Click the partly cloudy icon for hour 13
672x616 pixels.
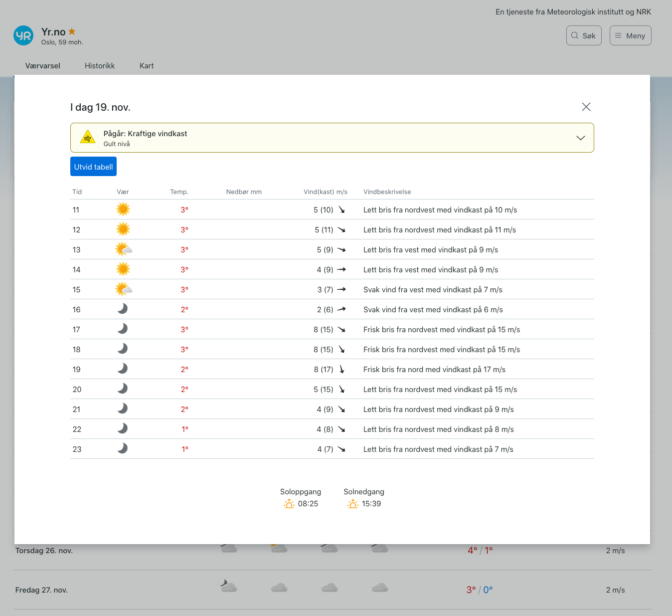124,249
